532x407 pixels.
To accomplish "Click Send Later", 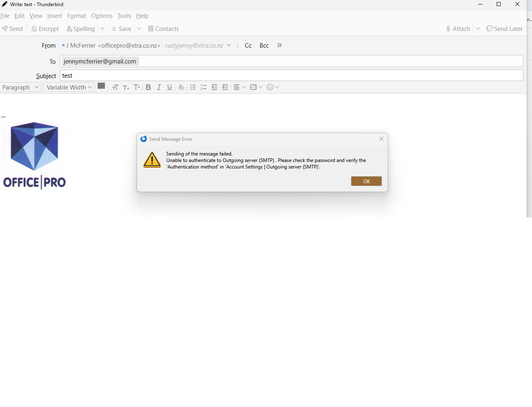I will [505, 28].
